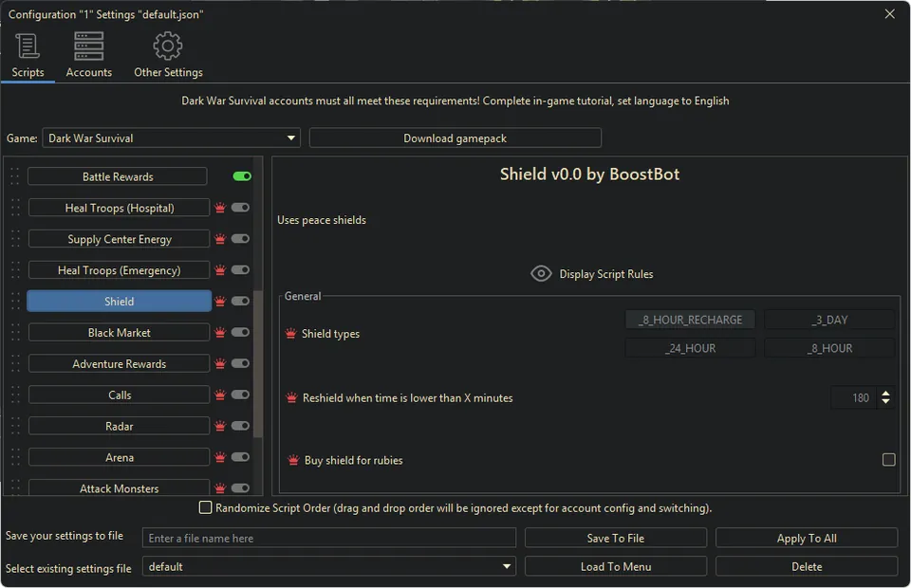Click crown icon beside Buy shield for rubies
This screenshot has height=588, width=911.
pos(293,460)
